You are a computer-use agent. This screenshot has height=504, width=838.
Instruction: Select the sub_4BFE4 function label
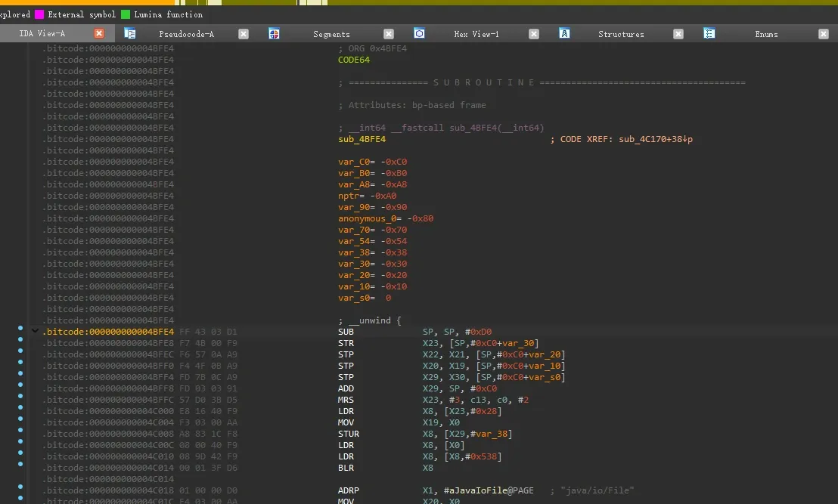click(x=362, y=139)
